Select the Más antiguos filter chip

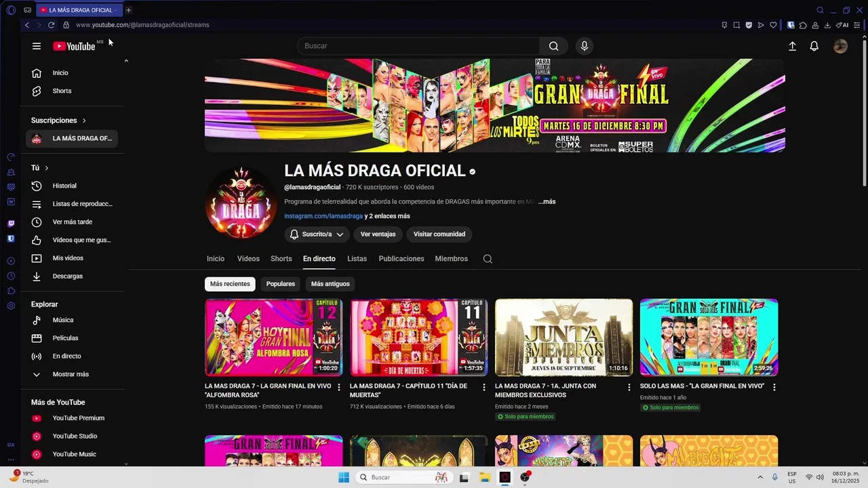click(x=330, y=284)
